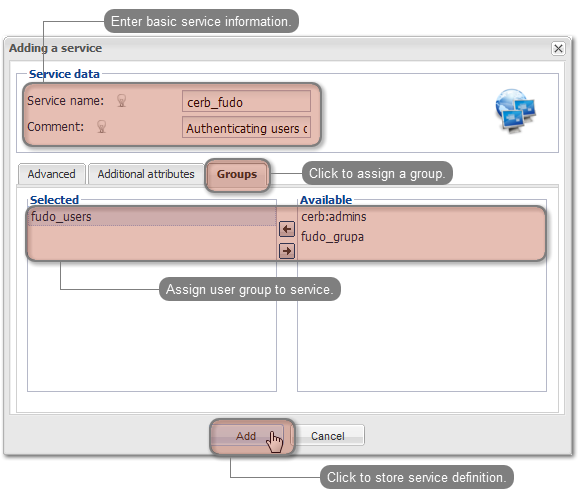The image size is (580, 502).
Task: Click the left arrow move-to-selected button
Action: tap(287, 229)
